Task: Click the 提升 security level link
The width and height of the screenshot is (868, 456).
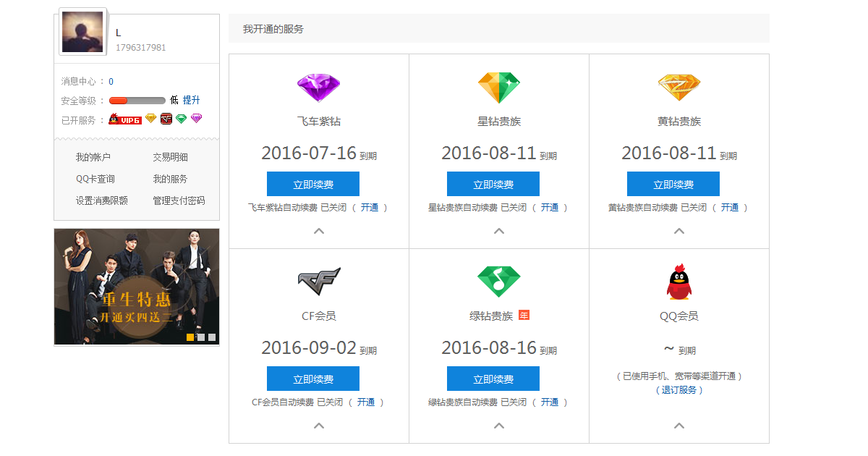Action: (x=192, y=101)
